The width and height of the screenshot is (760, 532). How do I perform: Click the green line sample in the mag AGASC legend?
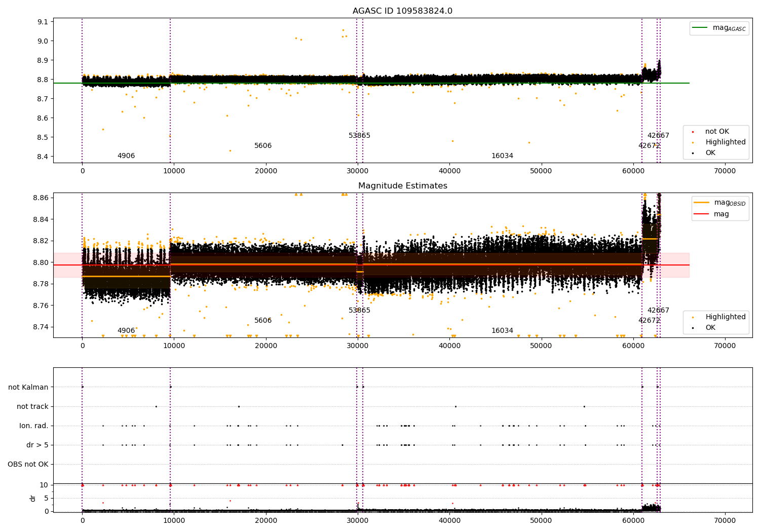[x=700, y=28]
